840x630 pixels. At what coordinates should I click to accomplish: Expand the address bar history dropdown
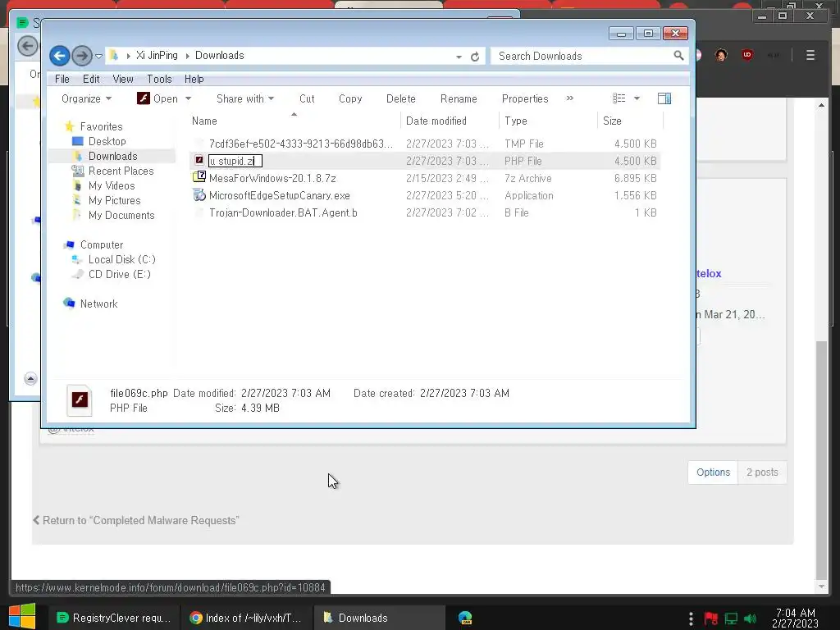[459, 57]
